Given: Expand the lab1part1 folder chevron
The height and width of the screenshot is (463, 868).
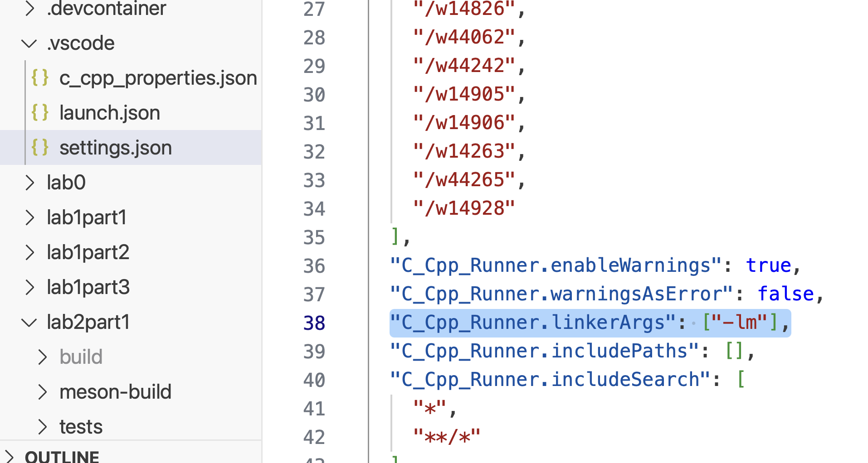Looking at the screenshot, I should (29, 217).
